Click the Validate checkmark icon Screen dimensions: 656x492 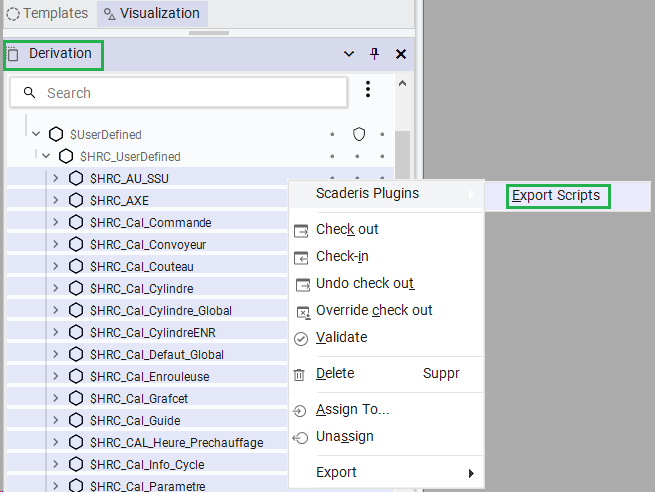(300, 338)
